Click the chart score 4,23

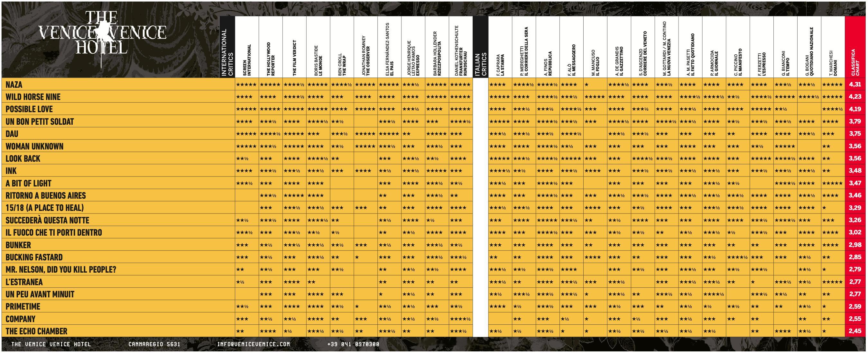(x=855, y=97)
